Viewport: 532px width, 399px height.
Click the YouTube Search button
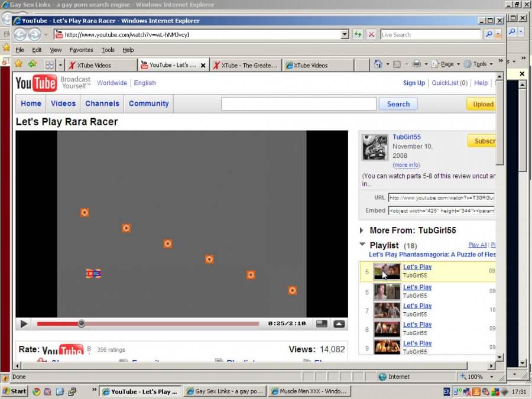[398, 104]
